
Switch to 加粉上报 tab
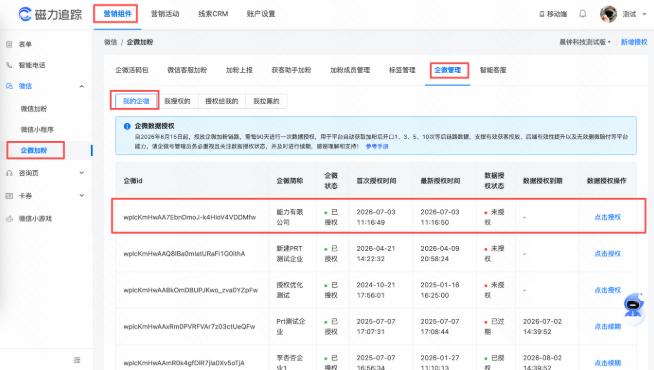(x=239, y=70)
